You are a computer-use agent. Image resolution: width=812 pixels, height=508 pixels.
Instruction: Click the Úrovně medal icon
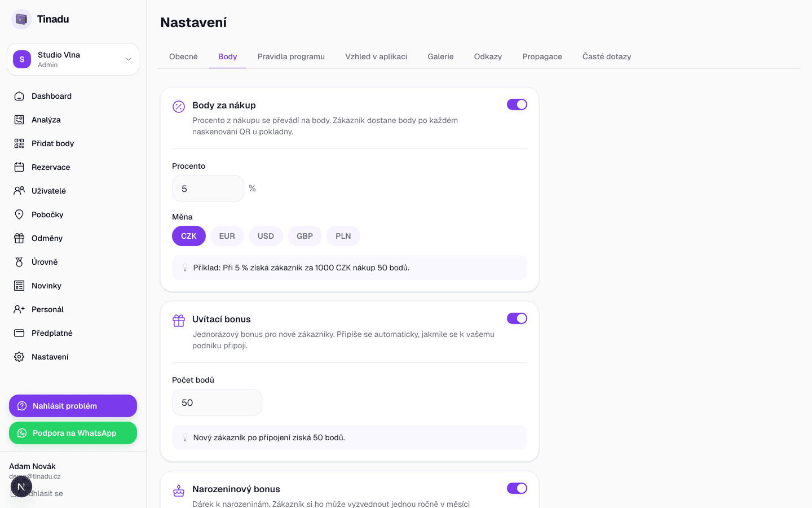click(19, 262)
